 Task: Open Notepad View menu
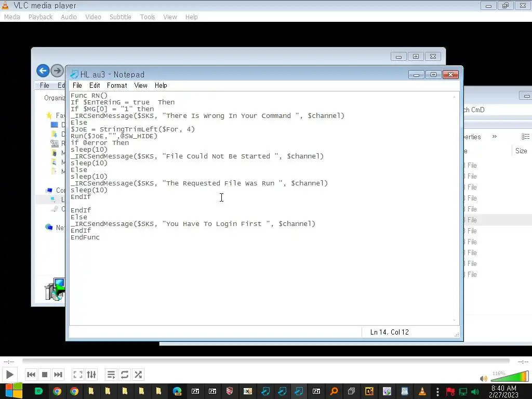[140, 86]
